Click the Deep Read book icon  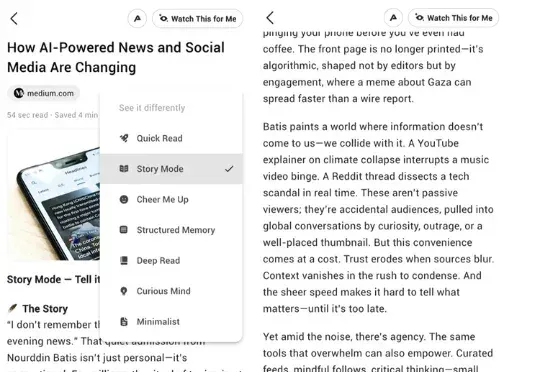pos(124,260)
